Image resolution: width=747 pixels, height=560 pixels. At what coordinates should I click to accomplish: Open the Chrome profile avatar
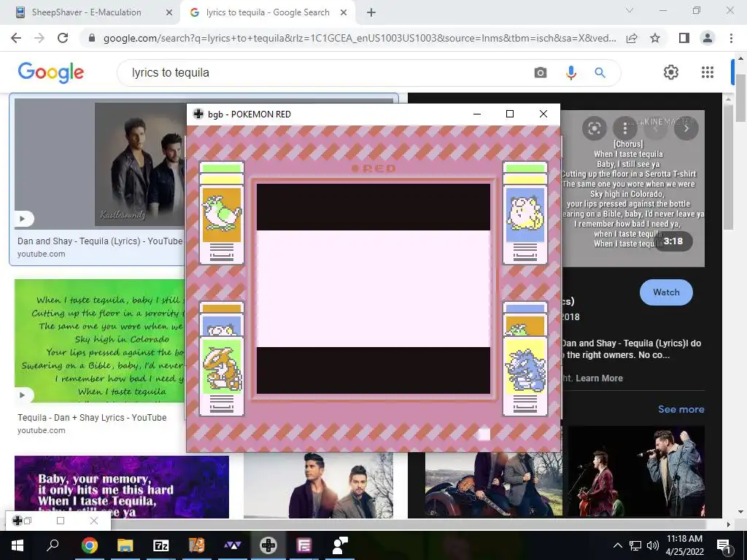click(708, 38)
